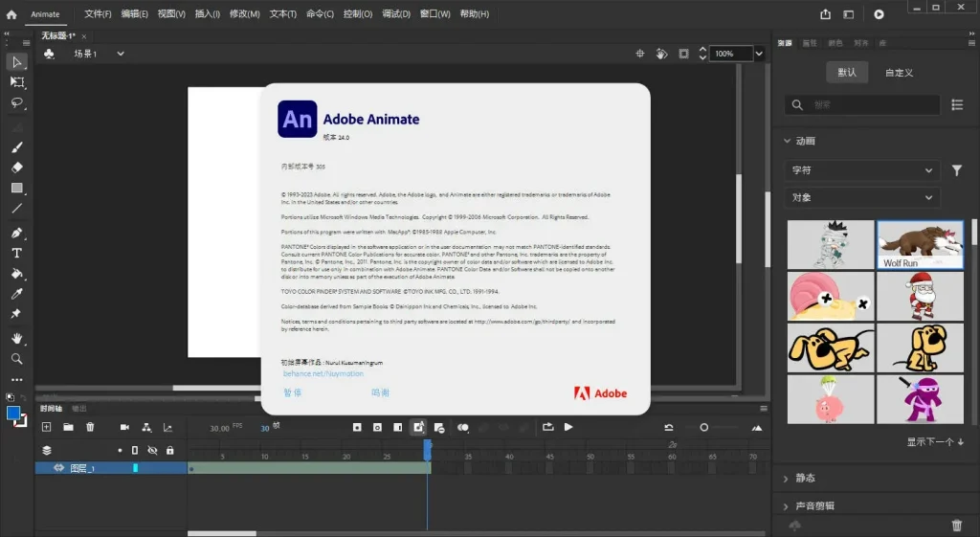Switch to the 输出 panel tab
Image resolution: width=980 pixels, height=537 pixels.
coord(78,408)
